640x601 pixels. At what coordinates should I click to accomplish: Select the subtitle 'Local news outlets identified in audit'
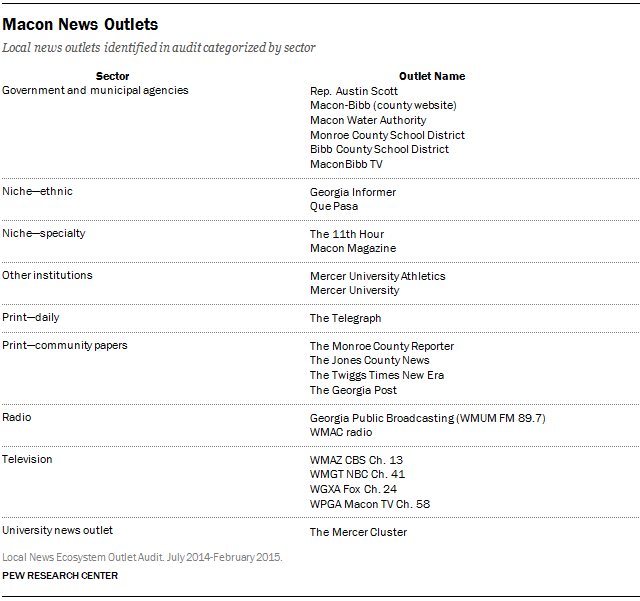coord(101,48)
